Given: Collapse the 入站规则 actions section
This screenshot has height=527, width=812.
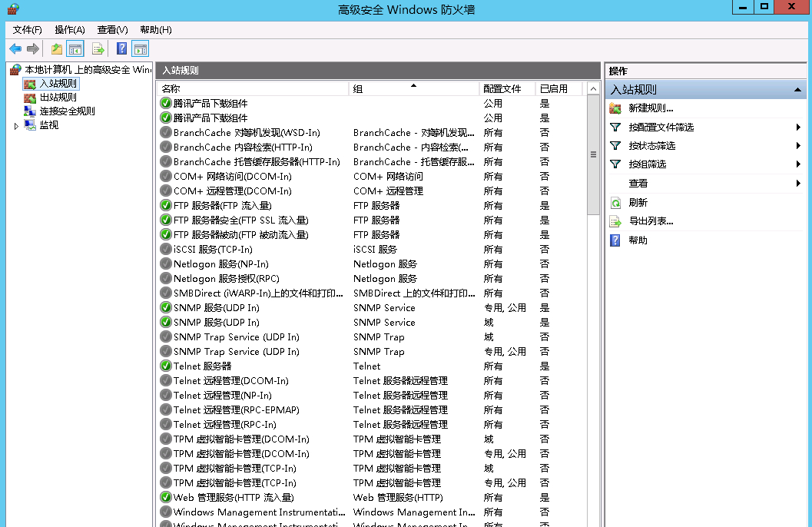Looking at the screenshot, I should point(797,90).
